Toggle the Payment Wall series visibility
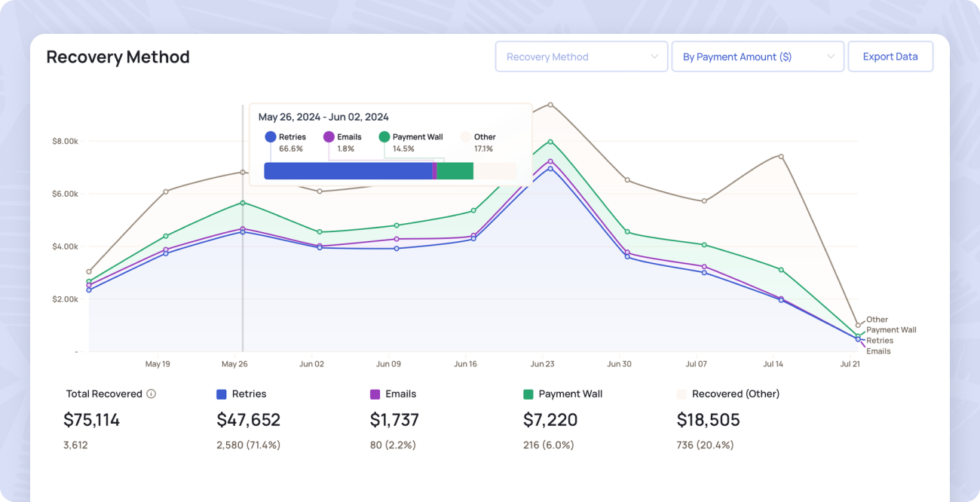This screenshot has height=502, width=980. [528, 393]
